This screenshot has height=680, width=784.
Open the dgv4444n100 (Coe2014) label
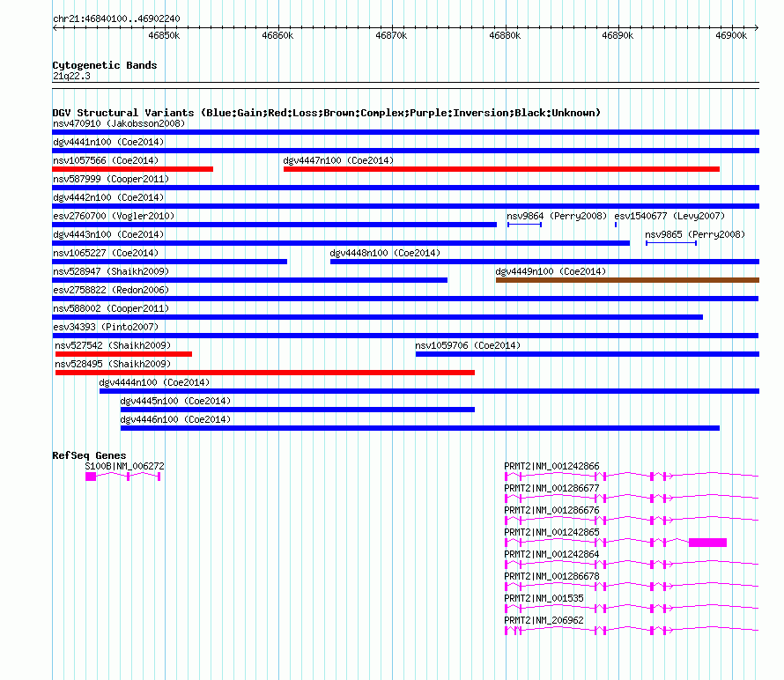(154, 382)
